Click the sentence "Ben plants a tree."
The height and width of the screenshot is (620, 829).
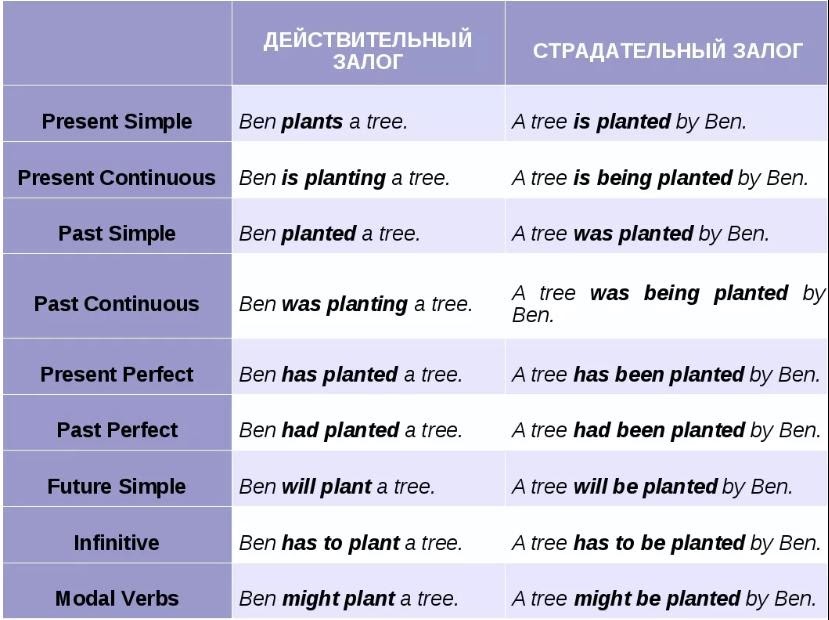coord(323,122)
